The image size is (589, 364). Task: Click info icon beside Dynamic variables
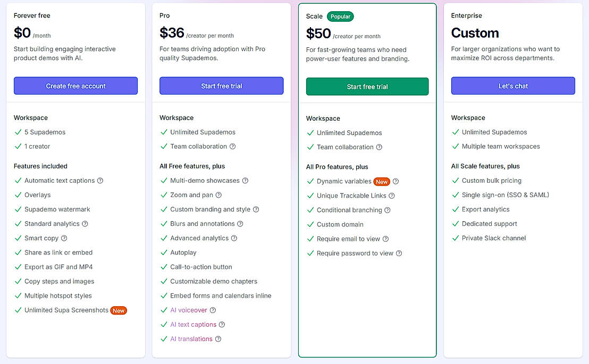point(396,181)
